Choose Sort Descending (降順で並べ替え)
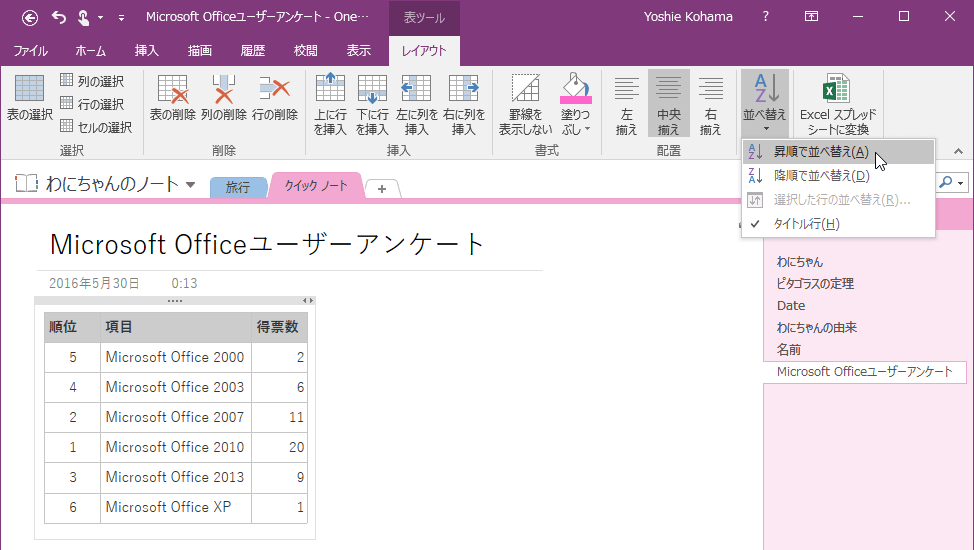This screenshot has width=974, height=550. [x=839, y=176]
